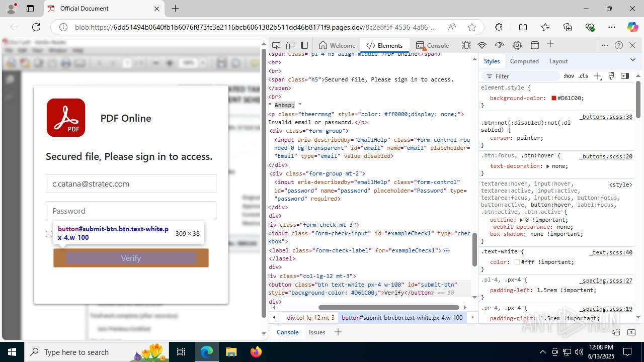Open DevTools help question mark
The image size is (644, 362).
pos(619,45)
